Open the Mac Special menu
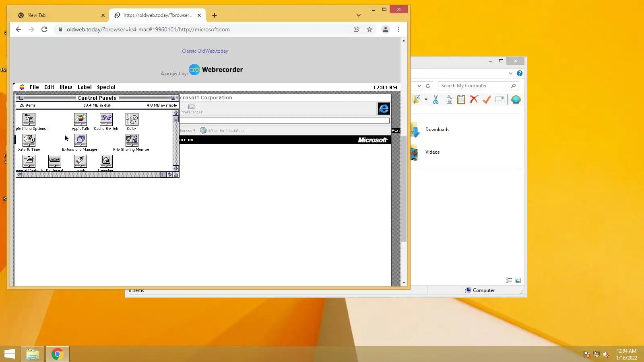Image resolution: width=644 pixels, height=362 pixels. click(x=106, y=87)
